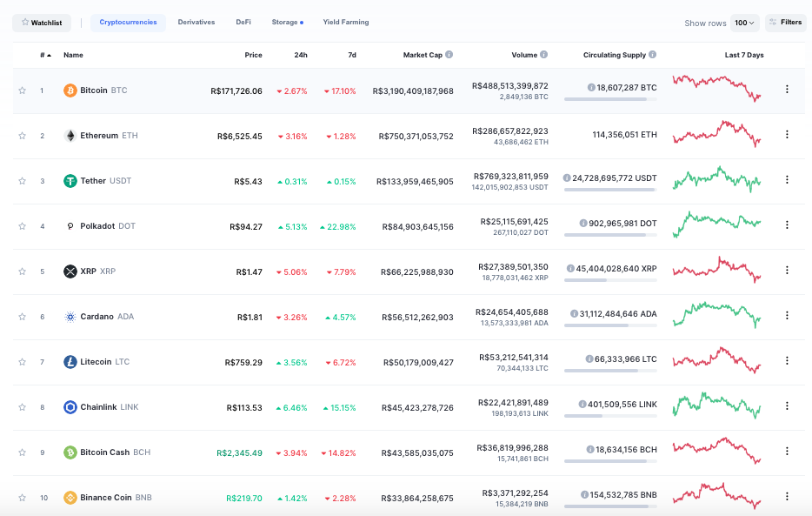
Task: Open the Filters button
Action: (786, 23)
